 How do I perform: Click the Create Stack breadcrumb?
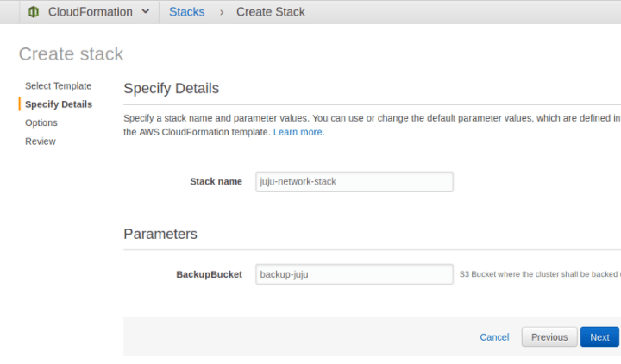coord(270,12)
